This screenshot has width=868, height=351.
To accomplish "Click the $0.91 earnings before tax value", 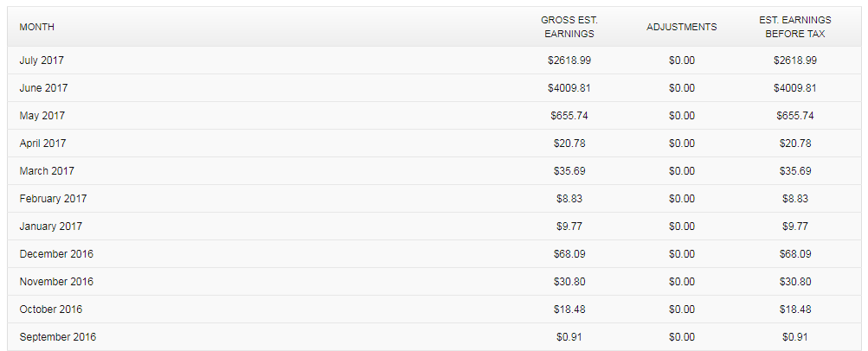I will (x=795, y=336).
